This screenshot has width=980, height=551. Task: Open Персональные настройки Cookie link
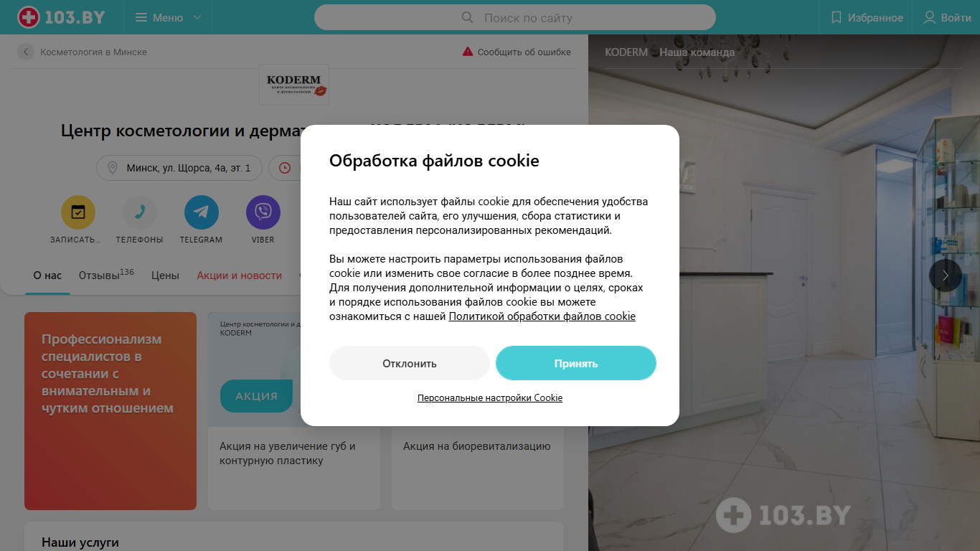pyautogui.click(x=490, y=397)
